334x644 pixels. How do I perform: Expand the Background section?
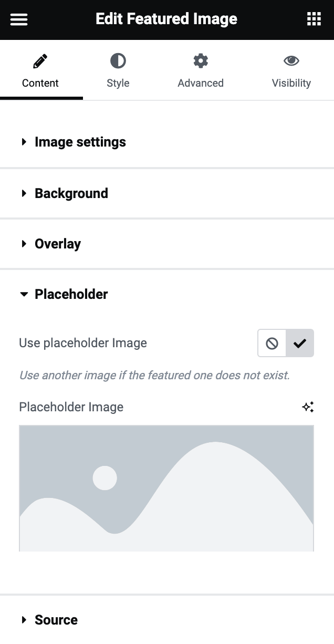coord(71,193)
